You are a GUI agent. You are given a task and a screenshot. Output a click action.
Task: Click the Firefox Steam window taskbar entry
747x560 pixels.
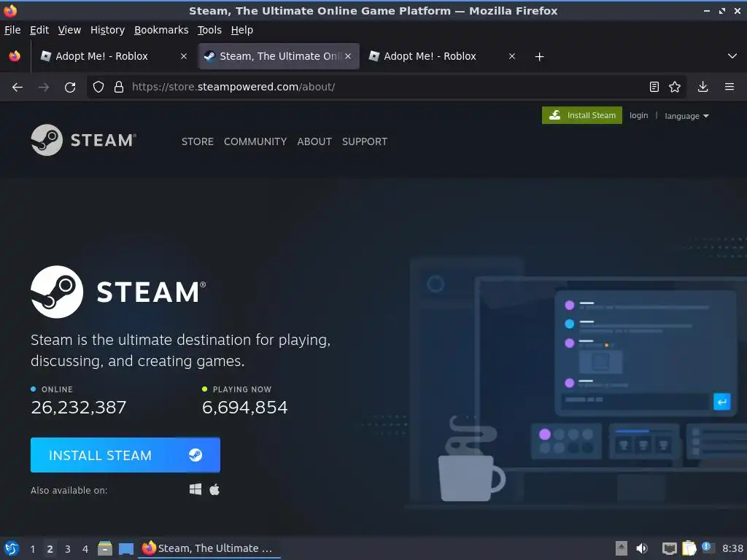[209, 548]
